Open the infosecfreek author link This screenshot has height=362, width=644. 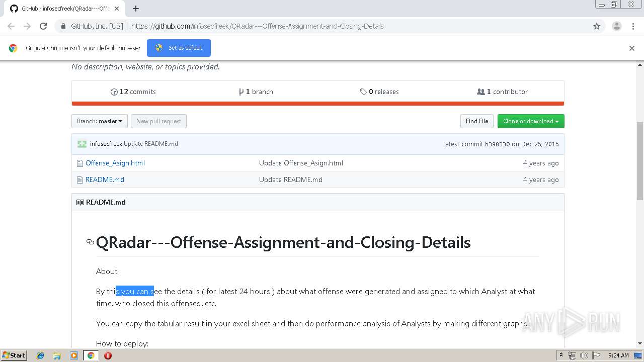[x=106, y=144]
